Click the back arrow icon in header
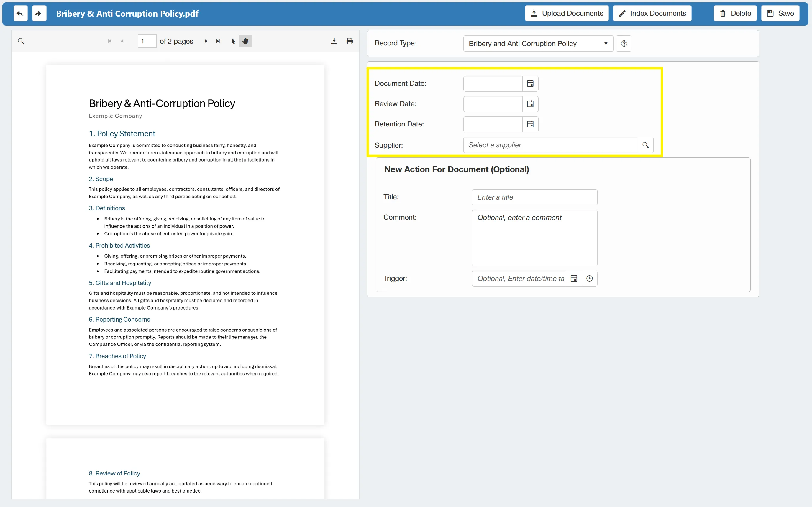Screen dimensions: 812x507 [x=20, y=14]
